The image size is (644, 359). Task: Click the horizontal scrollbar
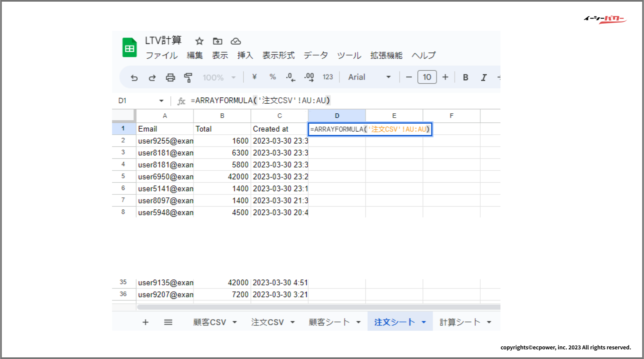coord(318,307)
